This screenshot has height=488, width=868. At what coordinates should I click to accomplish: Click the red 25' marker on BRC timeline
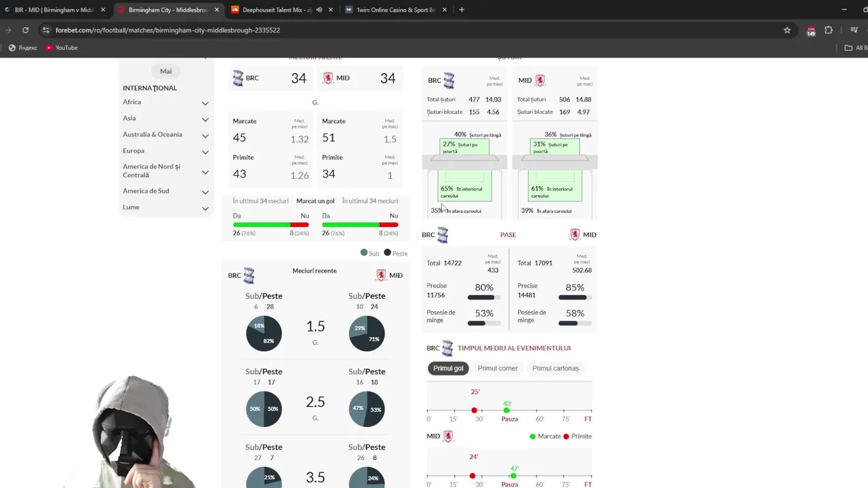coord(474,410)
